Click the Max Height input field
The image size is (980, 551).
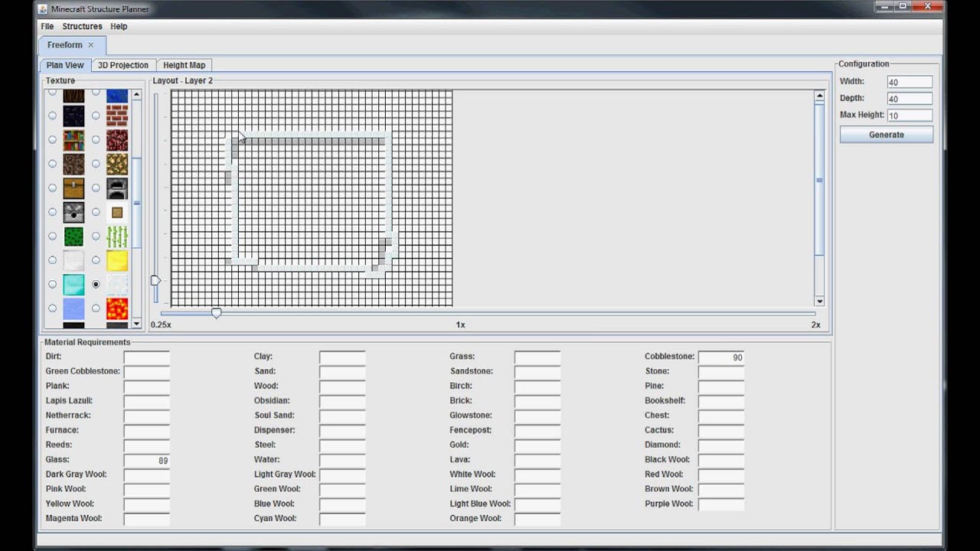click(x=910, y=116)
